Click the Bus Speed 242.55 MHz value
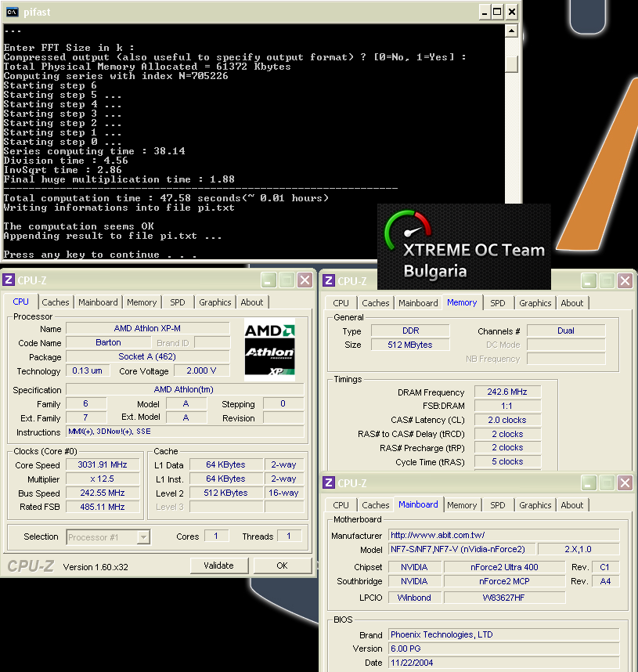638x672 pixels. [x=103, y=493]
